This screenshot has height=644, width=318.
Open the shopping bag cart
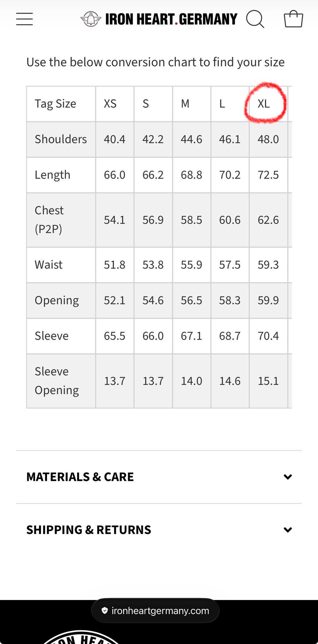(293, 19)
